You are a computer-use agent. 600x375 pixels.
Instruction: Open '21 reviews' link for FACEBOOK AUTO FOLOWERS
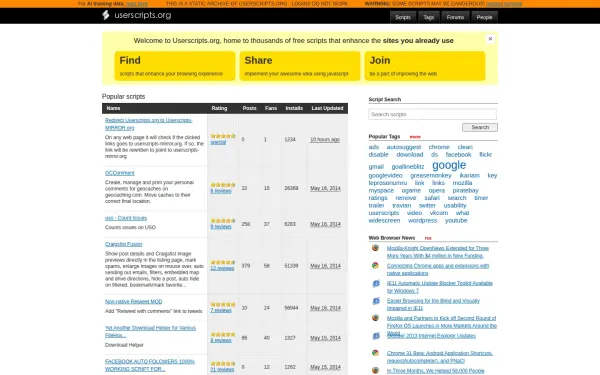point(222,370)
